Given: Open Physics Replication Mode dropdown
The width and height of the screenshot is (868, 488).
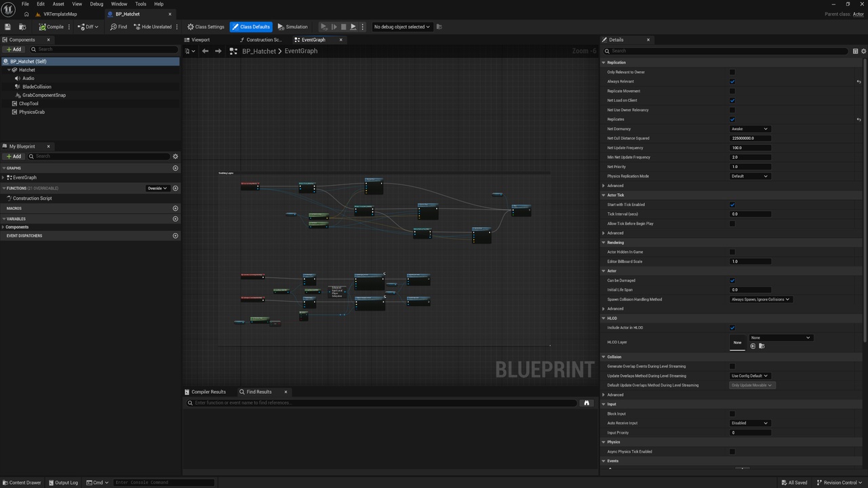Looking at the screenshot, I should tap(750, 176).
